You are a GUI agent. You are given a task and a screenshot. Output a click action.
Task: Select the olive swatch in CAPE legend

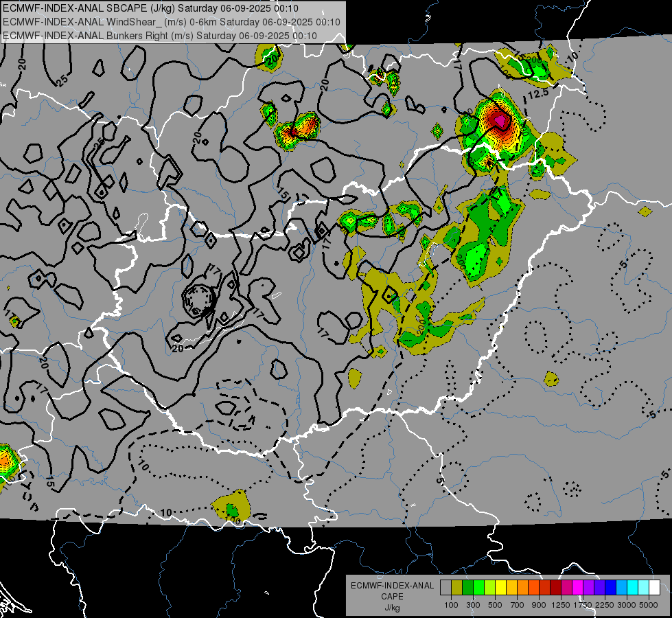pos(456,588)
